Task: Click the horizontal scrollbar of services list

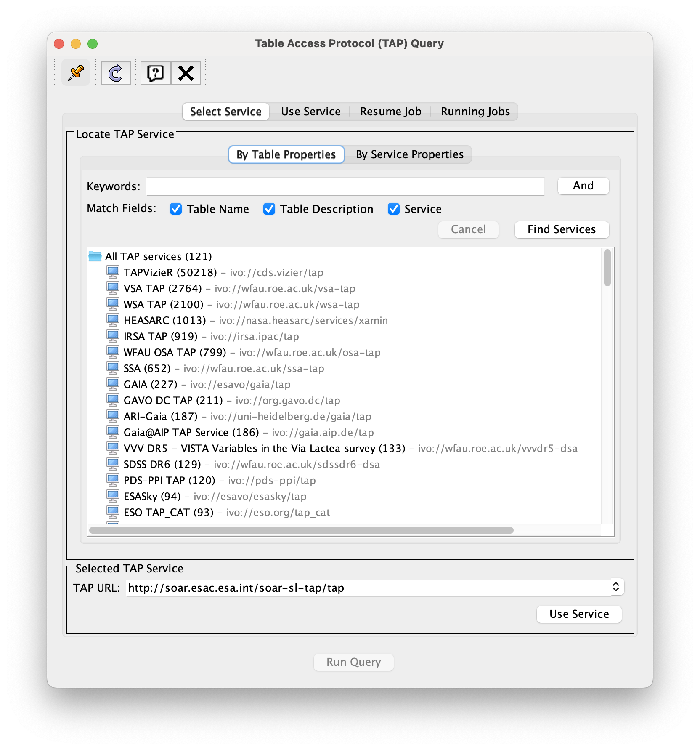Action: 301,530
